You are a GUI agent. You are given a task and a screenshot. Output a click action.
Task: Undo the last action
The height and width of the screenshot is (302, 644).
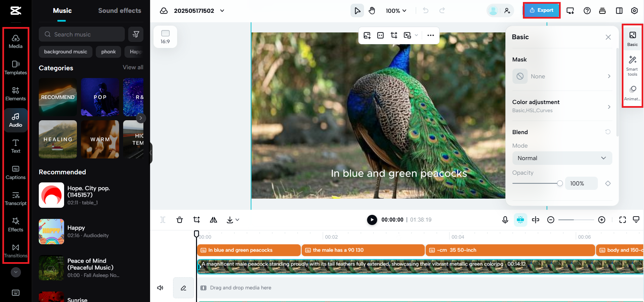[x=426, y=11]
